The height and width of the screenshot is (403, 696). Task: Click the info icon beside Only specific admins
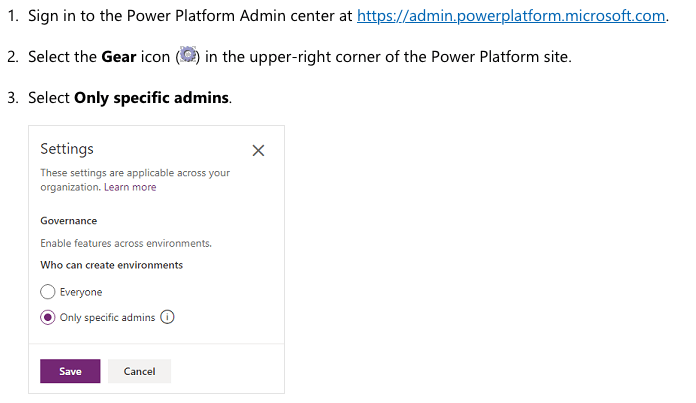click(x=168, y=318)
